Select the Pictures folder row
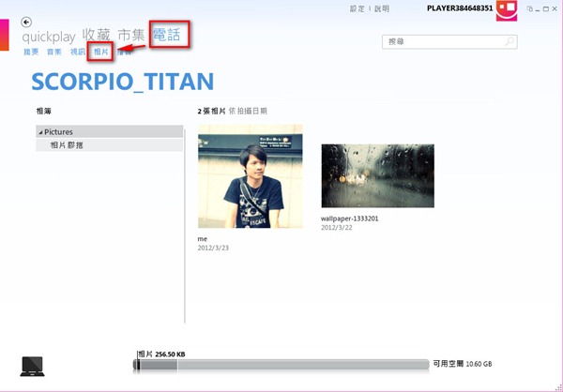Viewport: 563px width, 392px height. 110,131
